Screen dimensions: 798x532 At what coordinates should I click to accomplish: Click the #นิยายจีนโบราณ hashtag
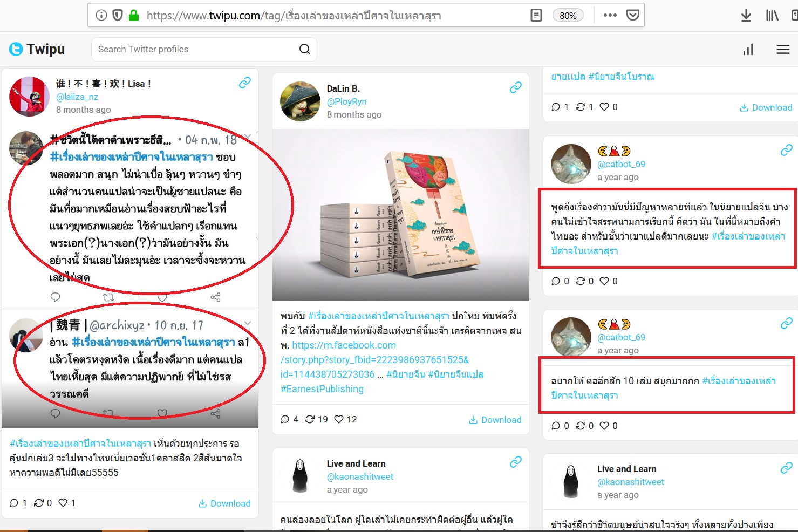(x=621, y=77)
